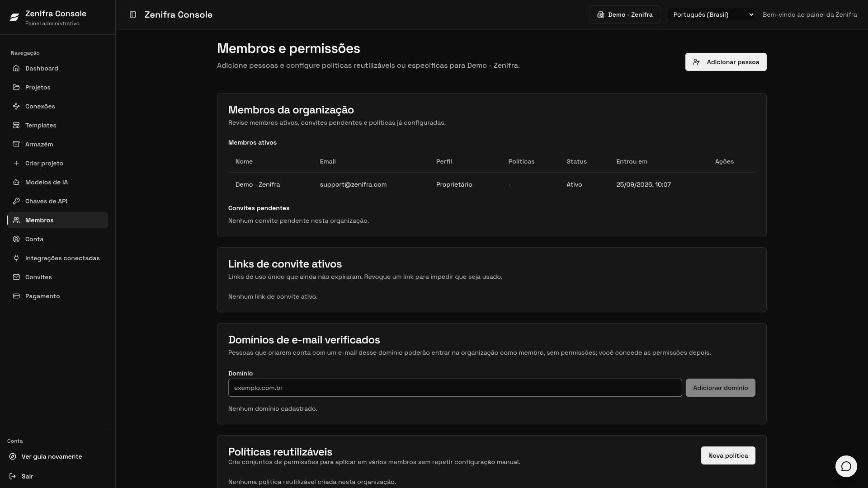Click the Adicionar pessoa button
Screen dimensions: 868x488
(726, 62)
